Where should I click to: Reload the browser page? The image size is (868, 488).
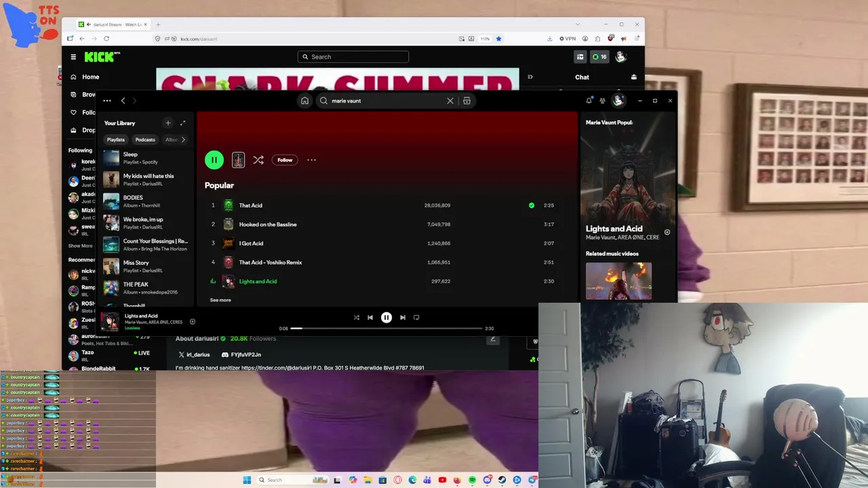click(106, 39)
